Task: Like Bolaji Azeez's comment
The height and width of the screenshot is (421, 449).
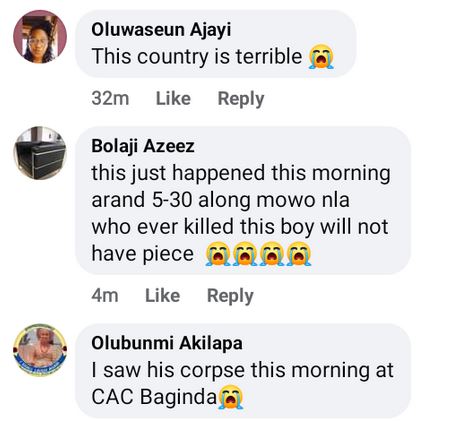Action: click(x=163, y=295)
